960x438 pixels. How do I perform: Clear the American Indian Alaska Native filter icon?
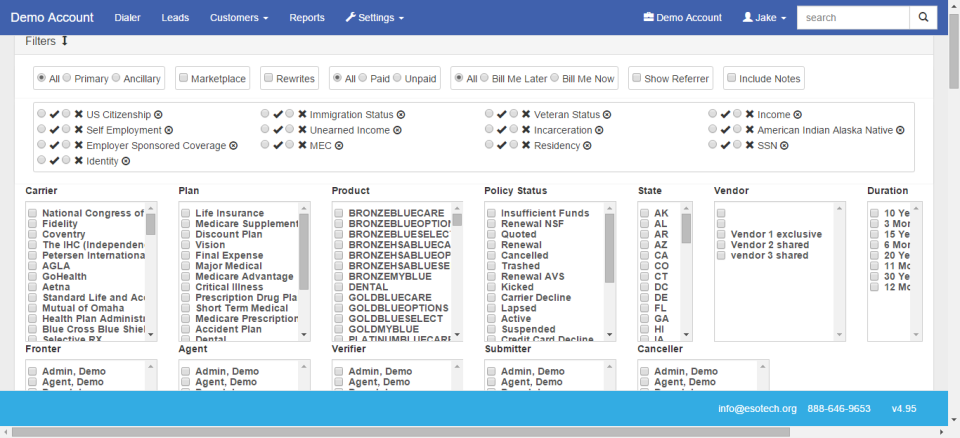(x=900, y=130)
